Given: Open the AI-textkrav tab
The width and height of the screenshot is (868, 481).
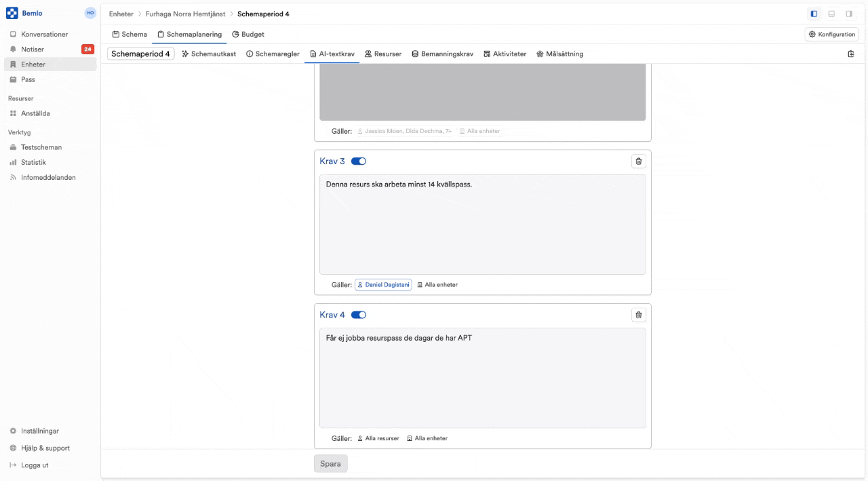Looking at the screenshot, I should tap(332, 54).
